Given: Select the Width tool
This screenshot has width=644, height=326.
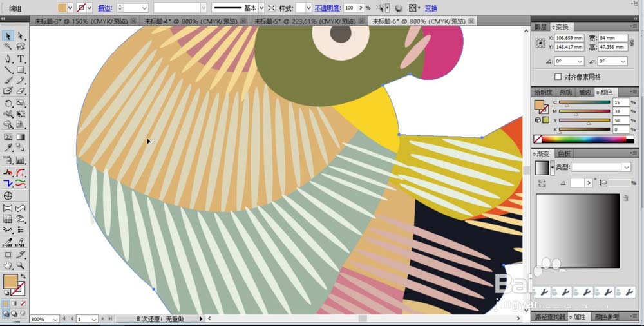Looking at the screenshot, I should click(8, 114).
